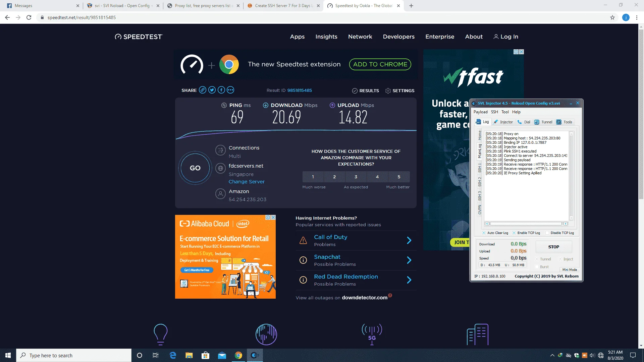Screen dimensions: 644x362
Task: Open RESULTS page link
Action: tap(366, 90)
